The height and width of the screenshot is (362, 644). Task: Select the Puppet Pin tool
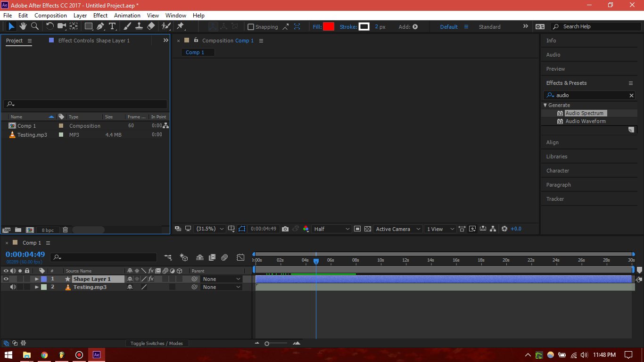coord(180,26)
